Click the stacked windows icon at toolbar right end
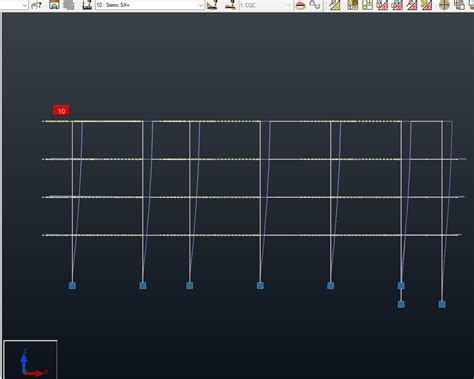Viewport: 474px width, 379px height. point(460,5)
